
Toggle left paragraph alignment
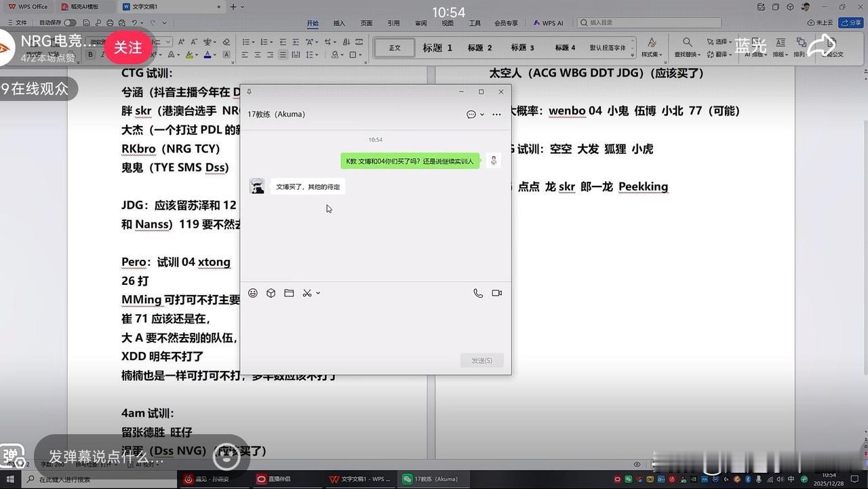pos(245,55)
